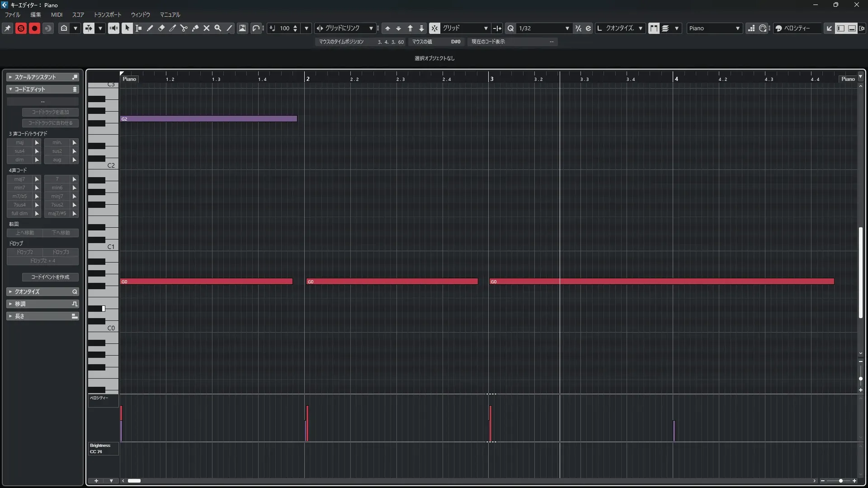The image size is (868, 488).
Task: Click the red G0 note at bar 2
Action: [392, 282]
